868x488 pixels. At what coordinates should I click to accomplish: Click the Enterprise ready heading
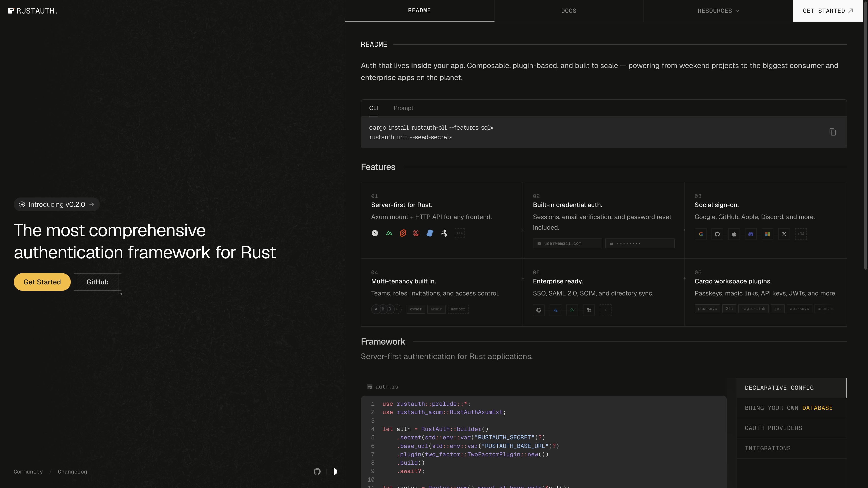coord(558,281)
